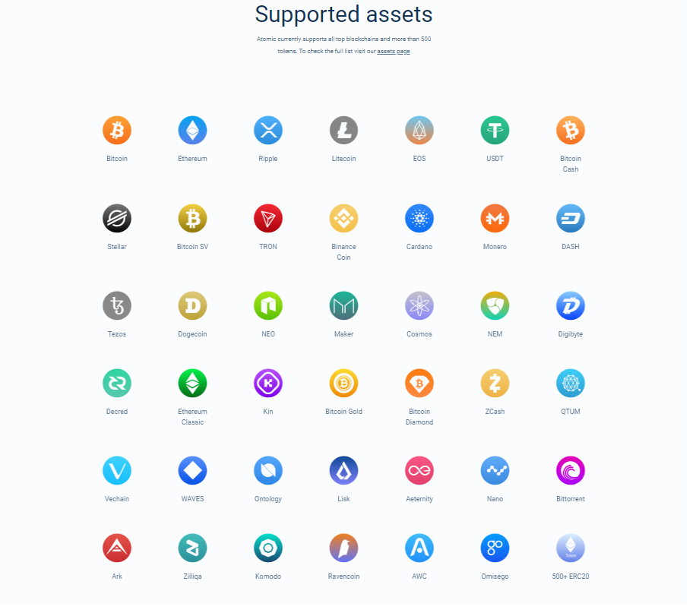The width and height of the screenshot is (696, 616).
Task: Click the blue Cardano icon
Action: [x=419, y=218]
